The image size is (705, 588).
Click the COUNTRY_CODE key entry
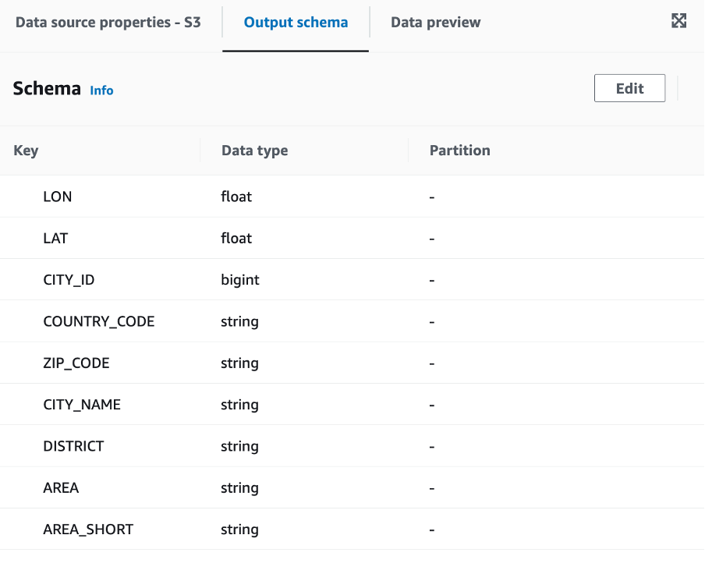[98, 321]
